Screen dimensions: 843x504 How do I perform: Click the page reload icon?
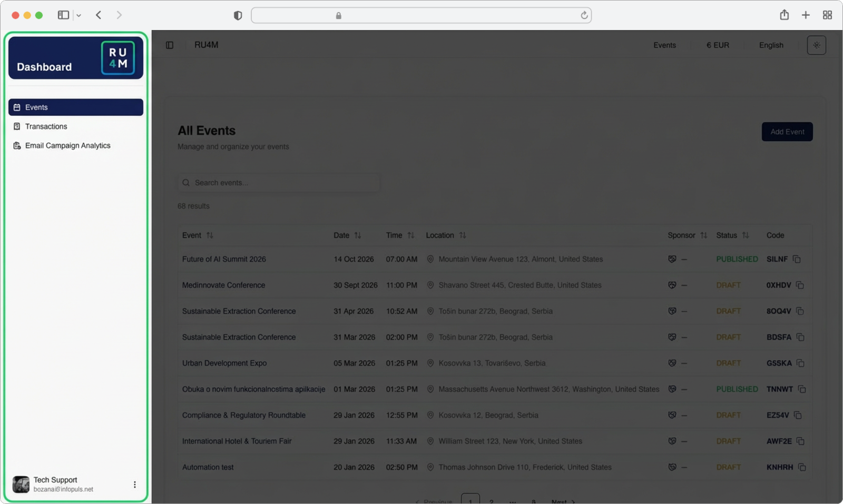click(x=584, y=15)
